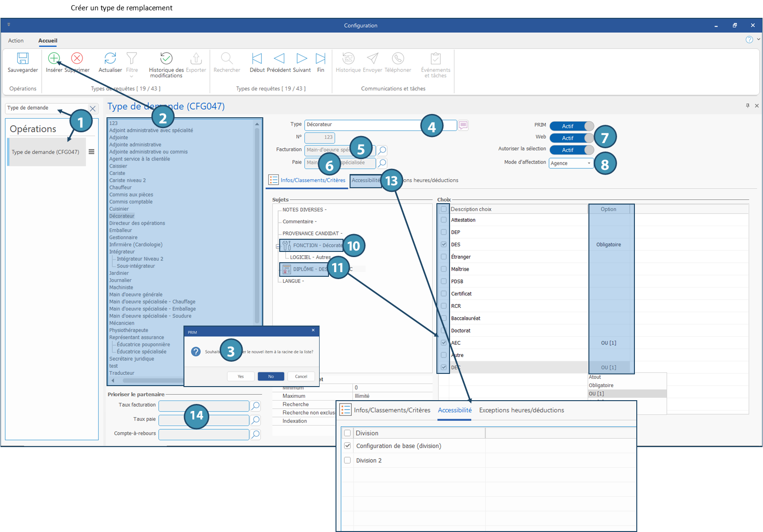Open Exceptions heures/déductions tab in the inset
Viewport: 763px width, 532px height.
pos(521,410)
